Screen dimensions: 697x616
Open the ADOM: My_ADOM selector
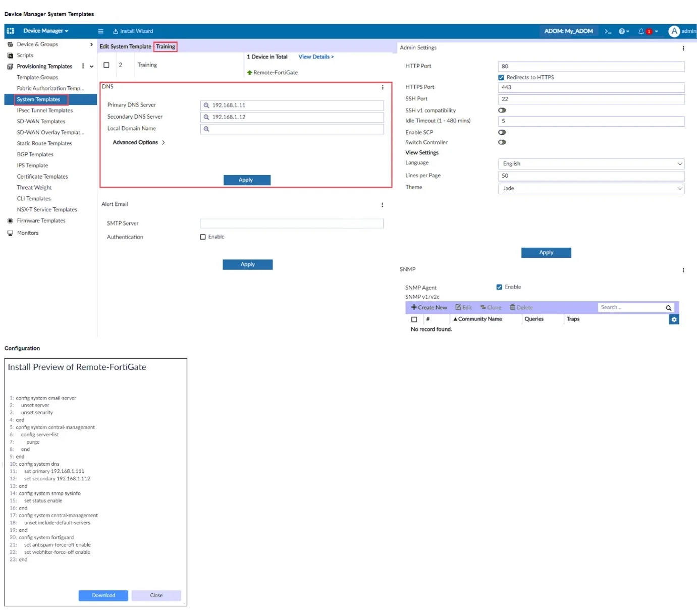pos(568,31)
